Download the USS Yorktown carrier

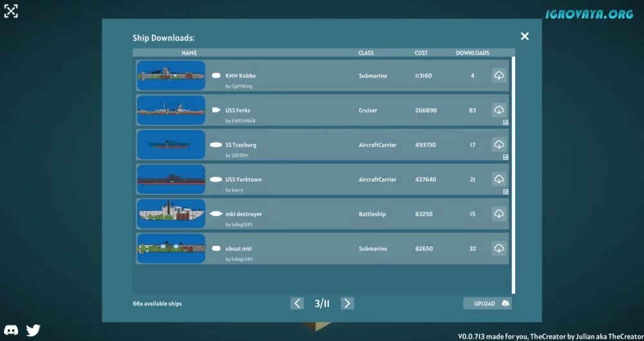[x=498, y=180]
